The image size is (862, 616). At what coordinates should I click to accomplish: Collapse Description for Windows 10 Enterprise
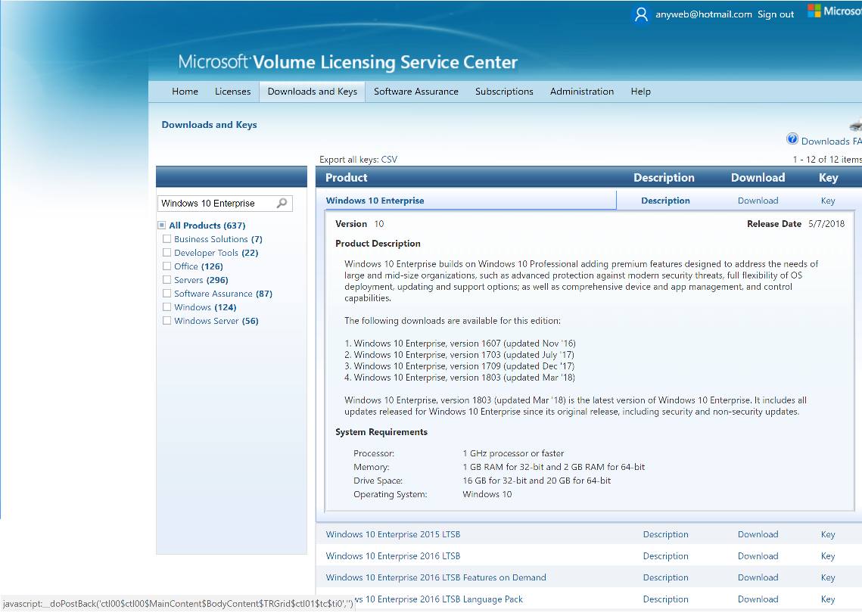tap(665, 201)
